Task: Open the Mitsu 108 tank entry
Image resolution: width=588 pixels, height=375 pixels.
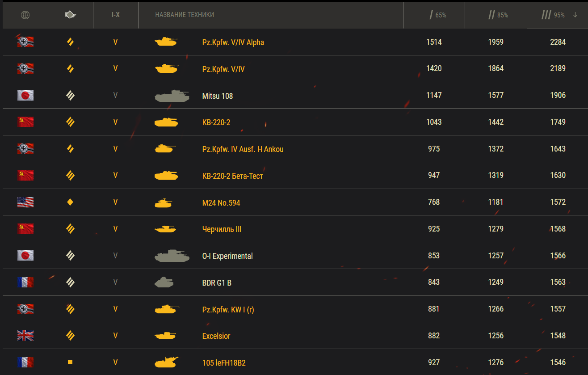Action: [218, 96]
